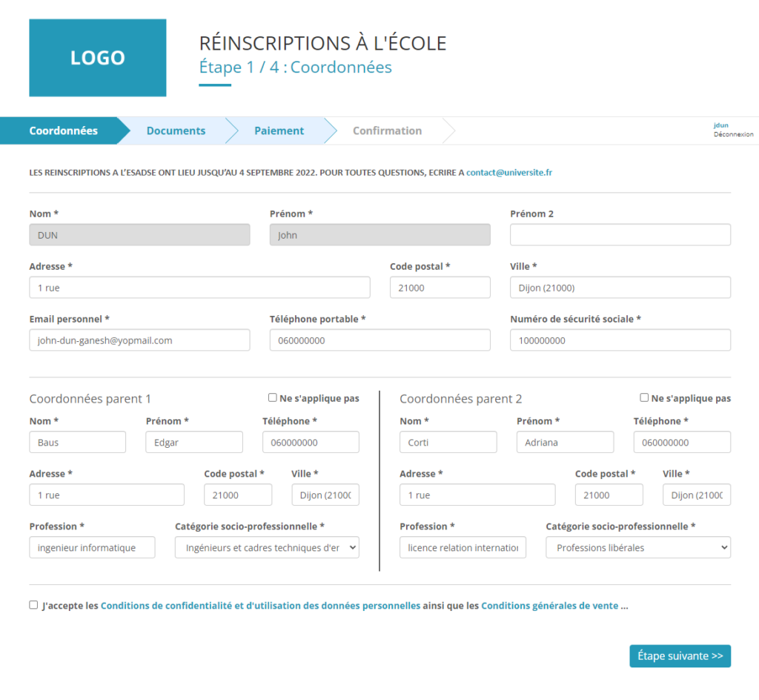
Task: Focus the Téléphone portable field
Action: [380, 340]
